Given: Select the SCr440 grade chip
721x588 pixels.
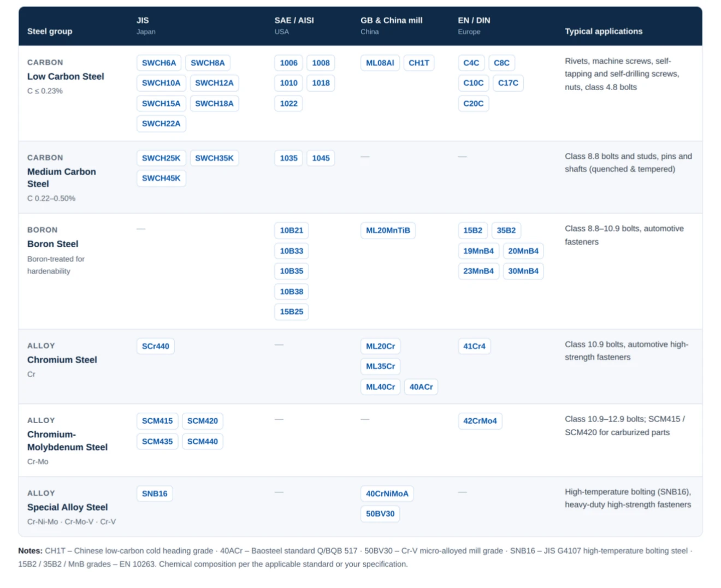Looking at the screenshot, I should tap(156, 347).
